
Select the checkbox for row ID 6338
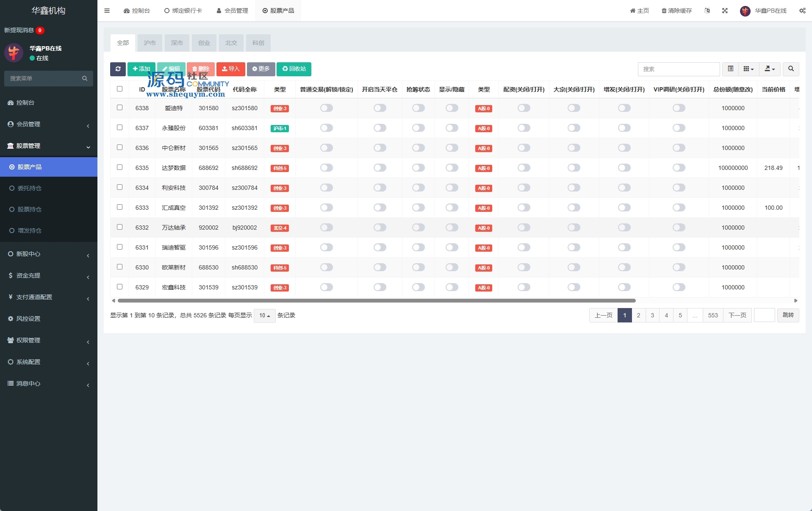119,108
